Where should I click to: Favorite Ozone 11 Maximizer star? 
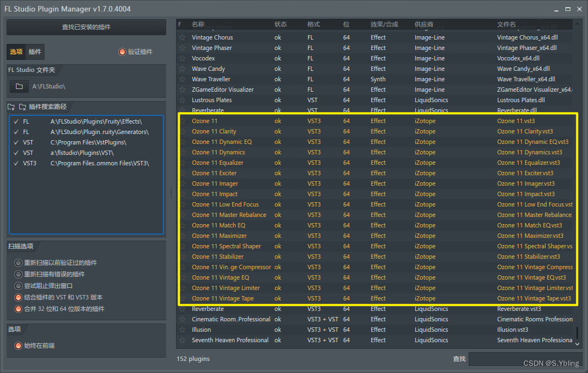pyautogui.click(x=183, y=236)
